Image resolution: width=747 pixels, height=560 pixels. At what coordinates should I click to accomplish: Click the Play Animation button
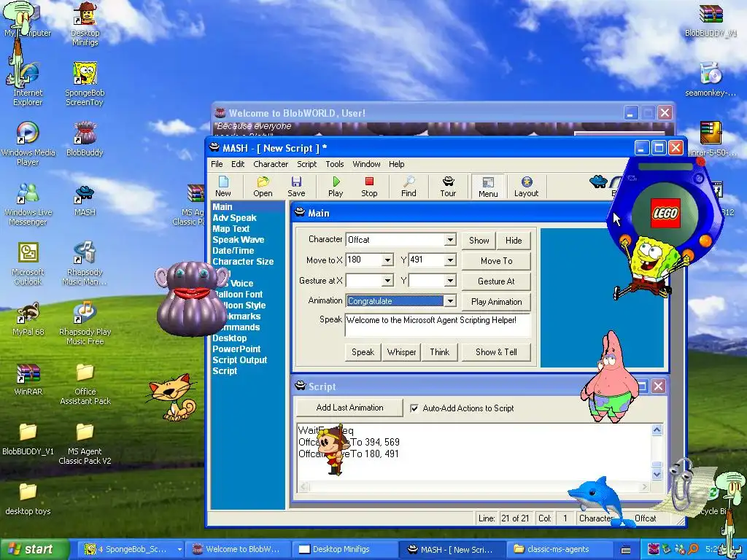coord(496,302)
